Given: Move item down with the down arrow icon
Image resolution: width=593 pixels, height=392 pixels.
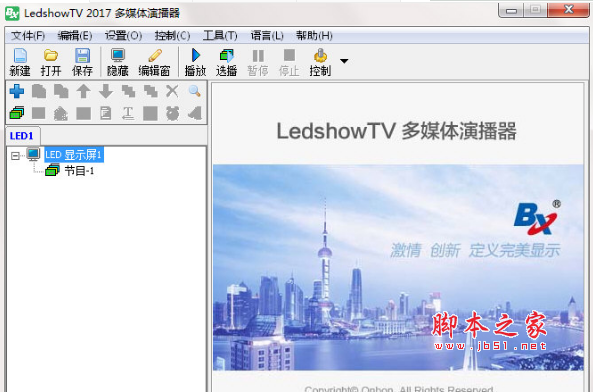Looking at the screenshot, I should [x=106, y=91].
